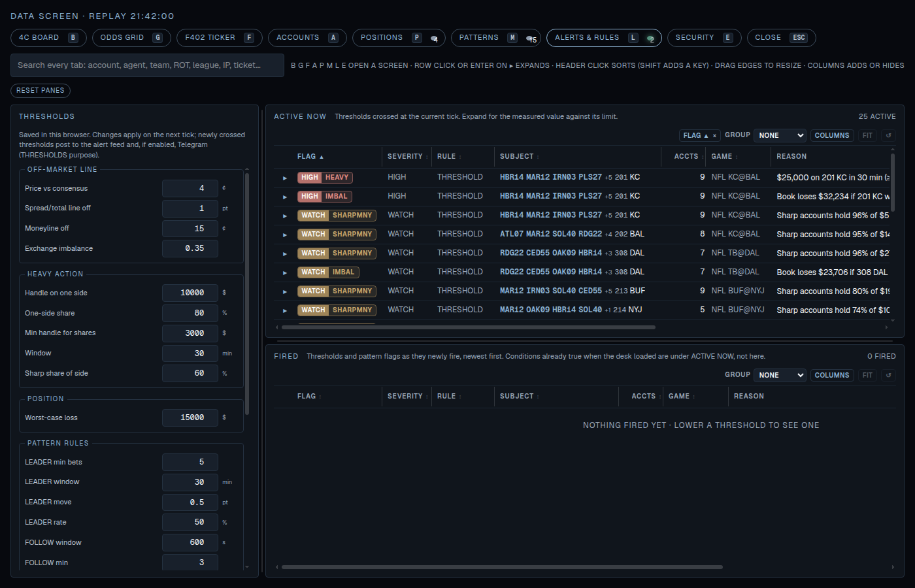Open the SECURITY tab
Viewport: 915px width, 588px height.
pyautogui.click(x=704, y=38)
